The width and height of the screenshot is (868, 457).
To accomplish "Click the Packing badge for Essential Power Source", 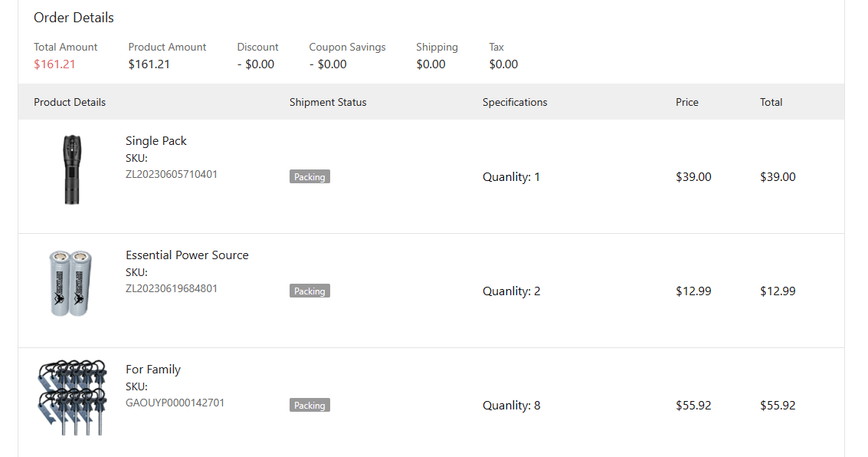I will pyautogui.click(x=310, y=291).
